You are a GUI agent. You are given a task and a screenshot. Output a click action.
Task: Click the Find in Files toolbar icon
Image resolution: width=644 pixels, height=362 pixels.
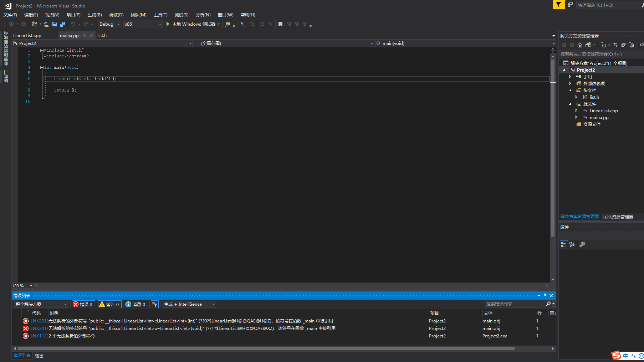tap(228, 24)
